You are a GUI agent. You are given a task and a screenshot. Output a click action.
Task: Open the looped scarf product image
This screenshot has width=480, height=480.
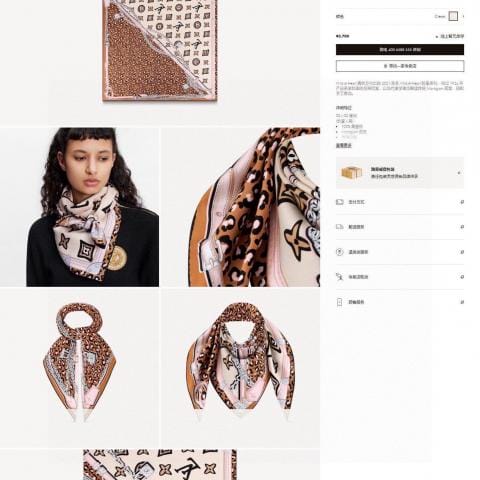pyautogui.click(x=79, y=368)
